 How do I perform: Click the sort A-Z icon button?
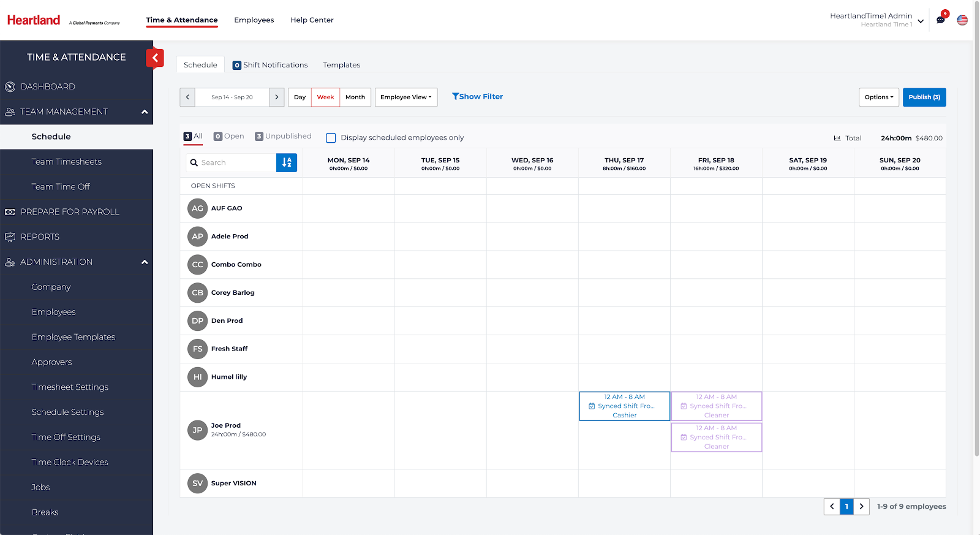pos(287,162)
